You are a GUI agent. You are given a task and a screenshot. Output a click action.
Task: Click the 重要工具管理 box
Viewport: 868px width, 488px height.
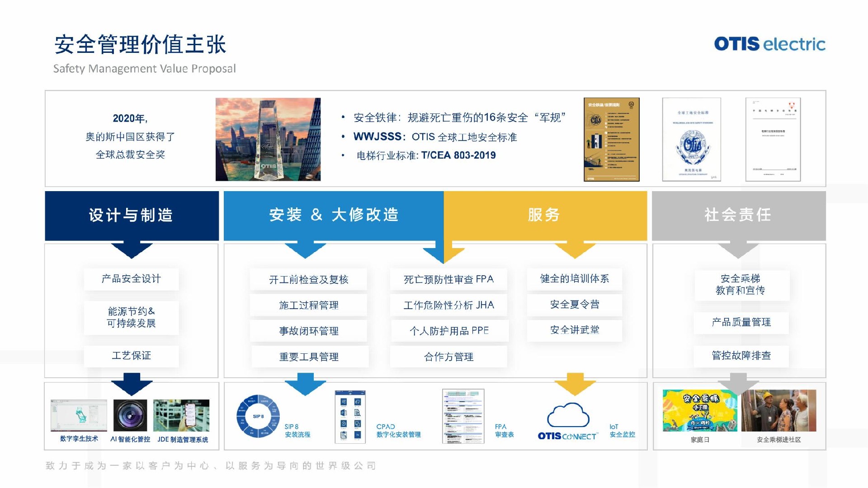pyautogui.click(x=310, y=357)
